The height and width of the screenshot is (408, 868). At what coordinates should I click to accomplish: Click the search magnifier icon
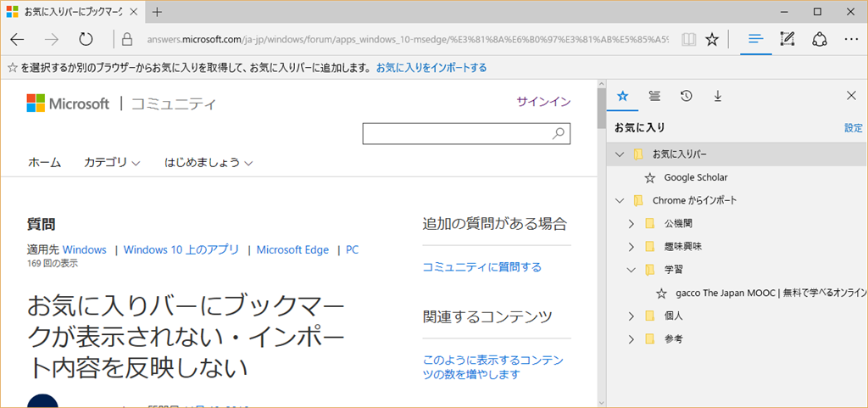(x=558, y=133)
